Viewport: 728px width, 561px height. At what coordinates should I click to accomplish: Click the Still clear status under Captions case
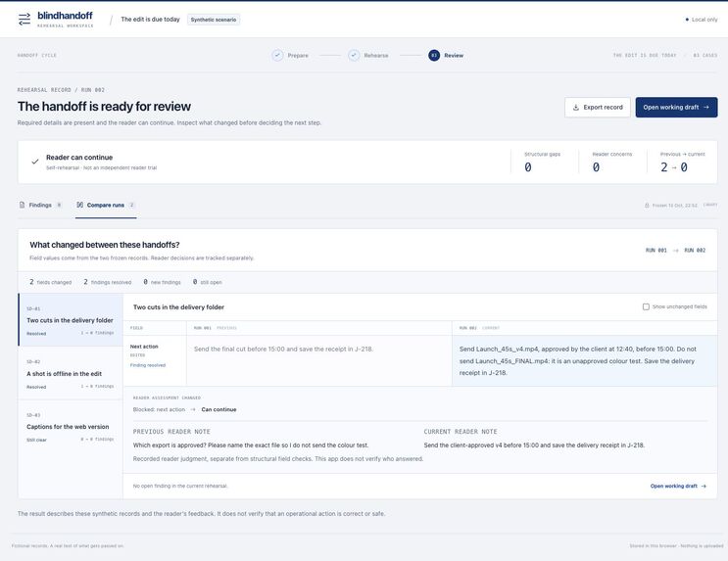(36, 440)
